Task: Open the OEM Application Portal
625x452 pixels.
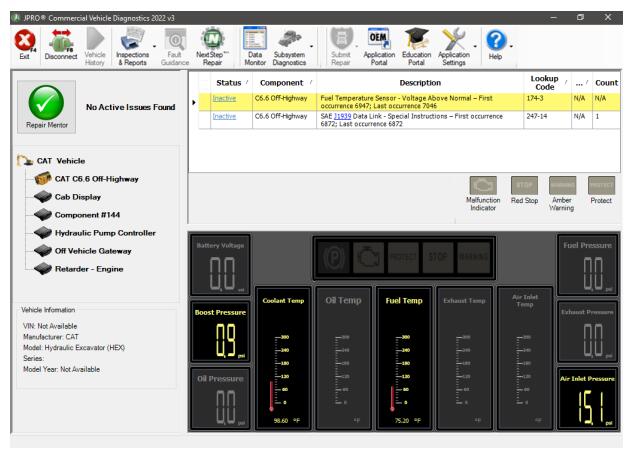Action: (379, 47)
